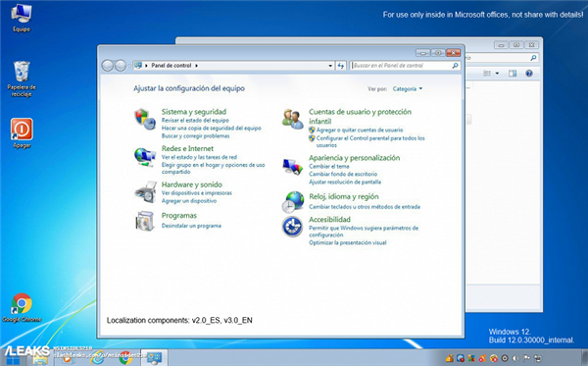
Task: Click Hacer una copia de seguridad del equipo
Action: [x=212, y=128]
